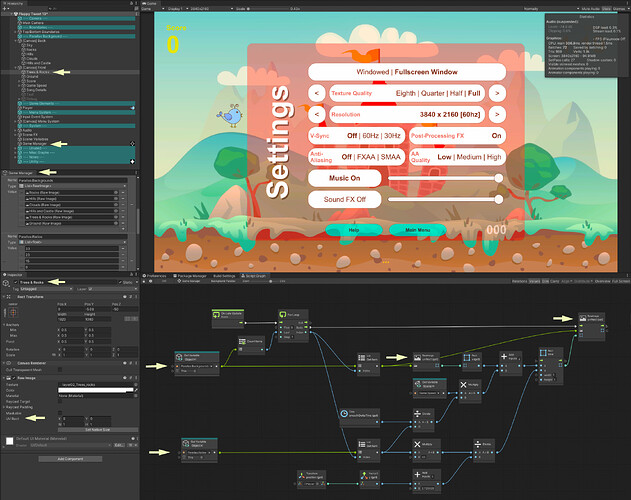
Task: Click the Player prefab indicator icon in Hierarchy
Action: coord(132,108)
